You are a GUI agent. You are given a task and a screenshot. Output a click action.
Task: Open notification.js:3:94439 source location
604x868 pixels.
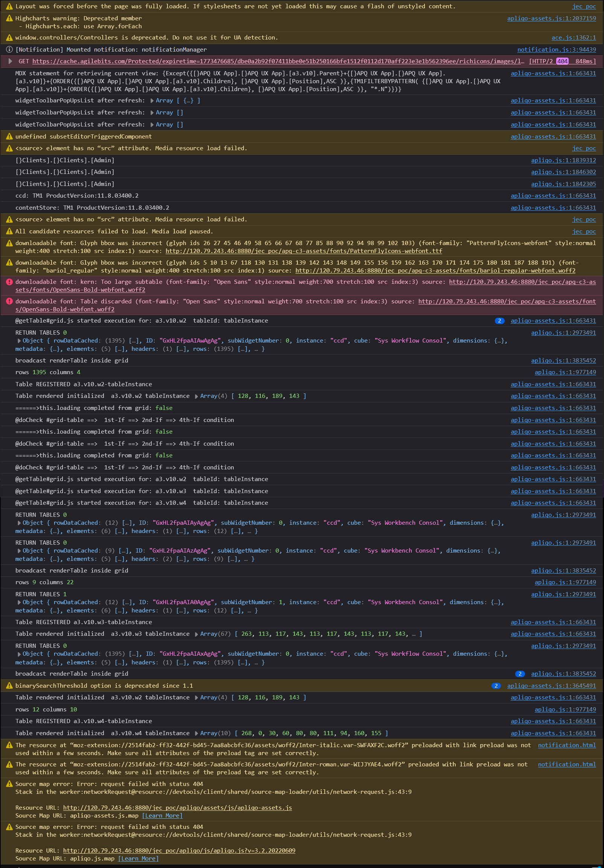[x=556, y=50]
